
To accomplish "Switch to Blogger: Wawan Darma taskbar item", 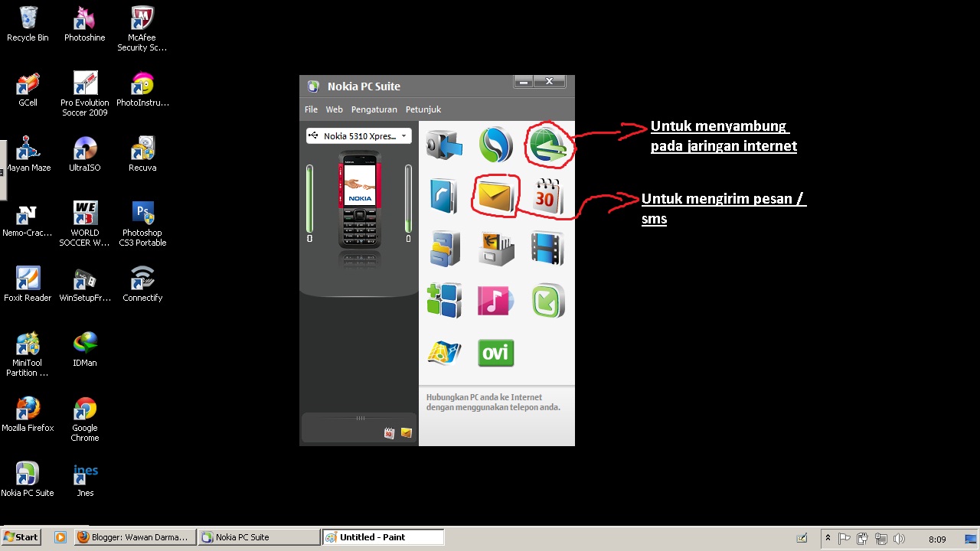I will [135, 537].
